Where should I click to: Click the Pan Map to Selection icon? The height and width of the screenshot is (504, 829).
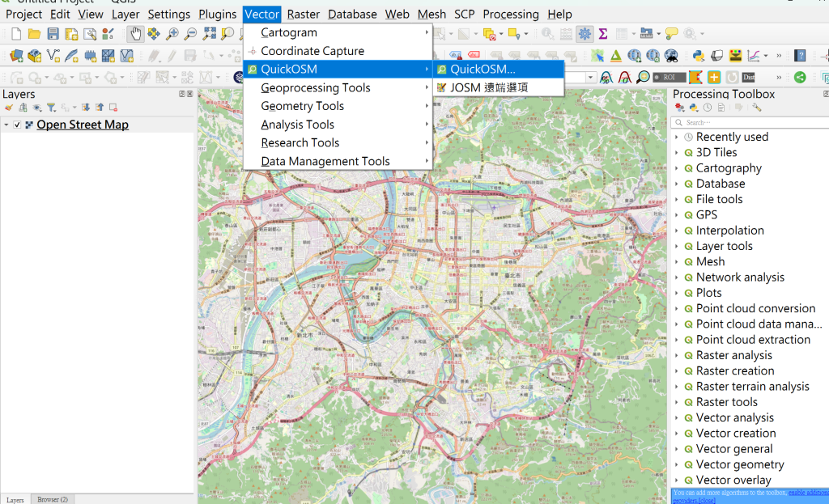click(x=153, y=34)
